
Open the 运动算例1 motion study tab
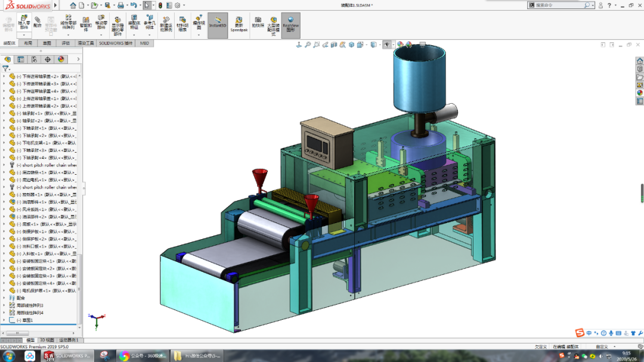pyautogui.click(x=69, y=340)
